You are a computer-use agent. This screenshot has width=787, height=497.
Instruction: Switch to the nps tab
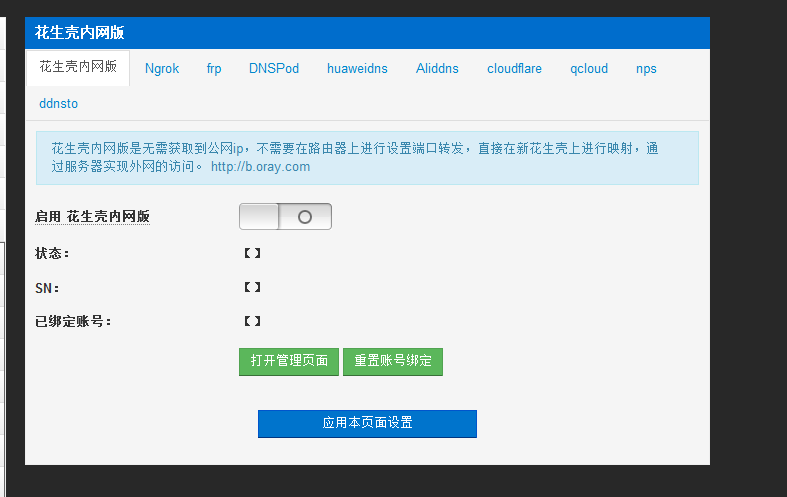coord(646,68)
